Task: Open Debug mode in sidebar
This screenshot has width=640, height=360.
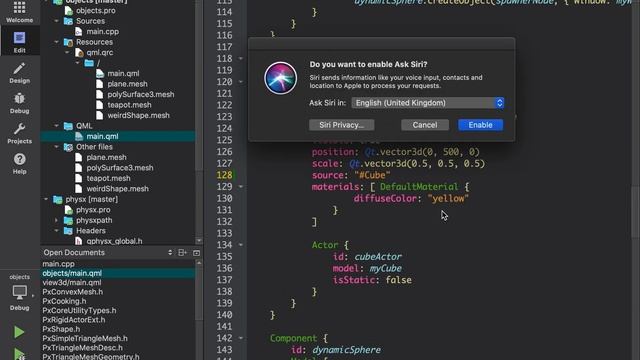Action: pos(19,103)
